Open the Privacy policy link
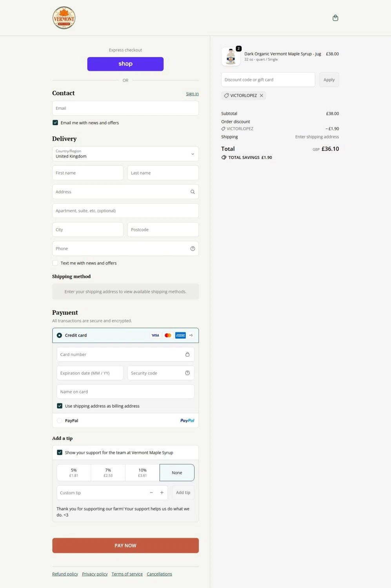This screenshot has height=588, width=391. coord(95,574)
